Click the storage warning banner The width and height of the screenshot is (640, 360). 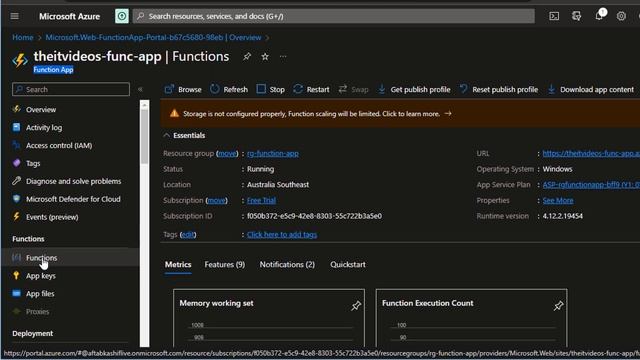(x=400, y=114)
